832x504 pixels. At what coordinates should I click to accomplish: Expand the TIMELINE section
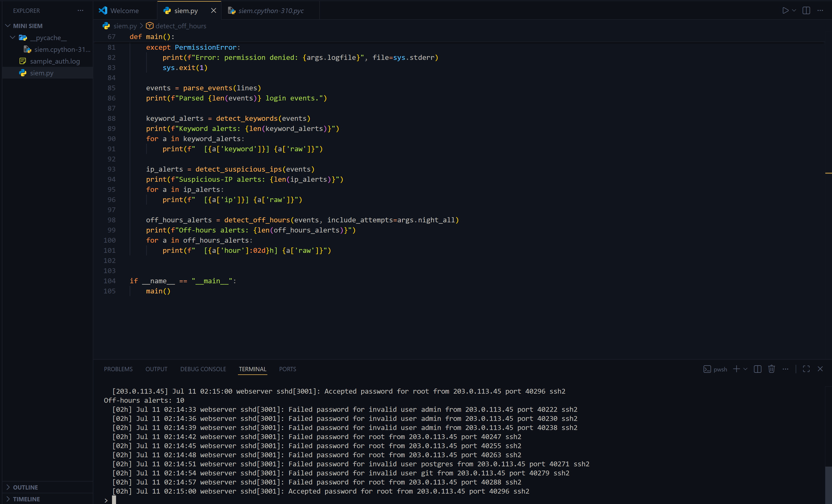pos(26,499)
